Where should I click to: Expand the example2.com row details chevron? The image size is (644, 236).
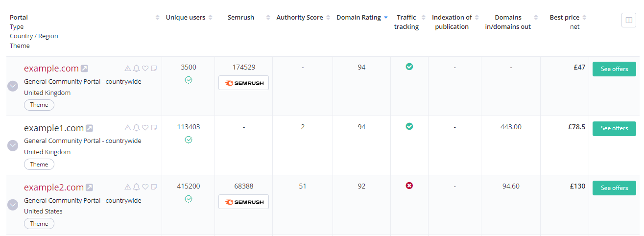click(x=13, y=205)
